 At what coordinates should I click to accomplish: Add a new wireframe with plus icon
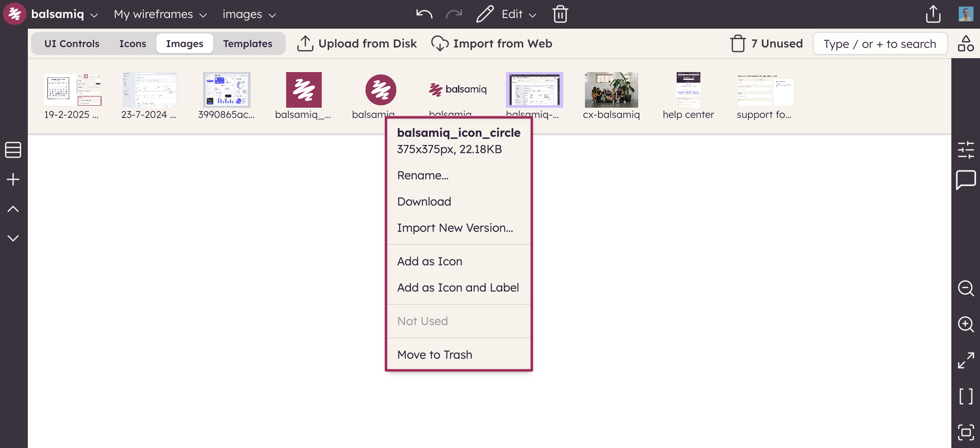coord(13,179)
